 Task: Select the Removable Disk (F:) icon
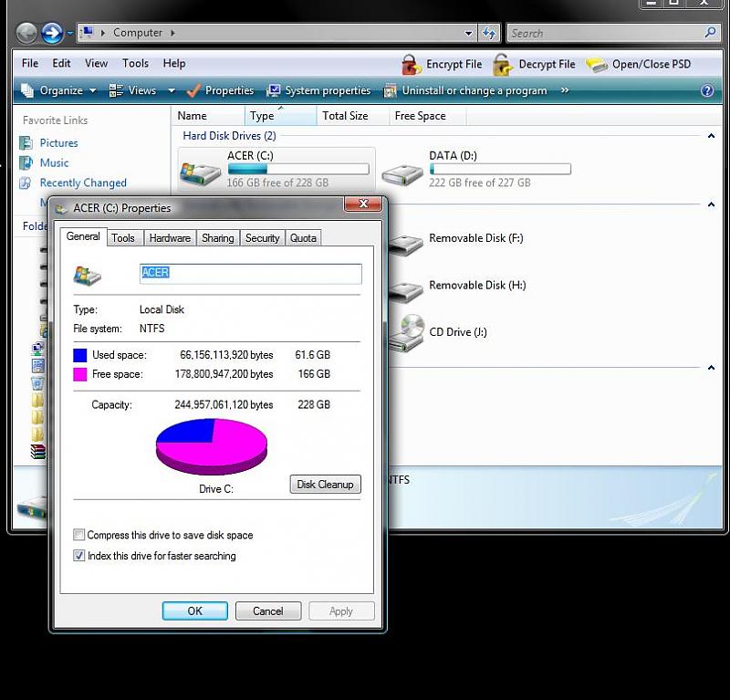[x=405, y=244]
